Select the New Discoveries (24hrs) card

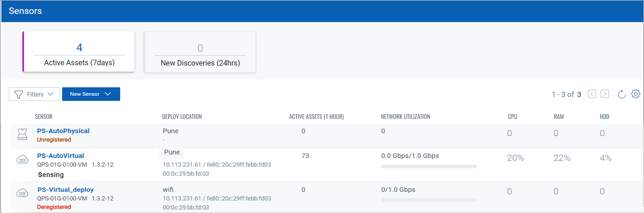pos(200,52)
